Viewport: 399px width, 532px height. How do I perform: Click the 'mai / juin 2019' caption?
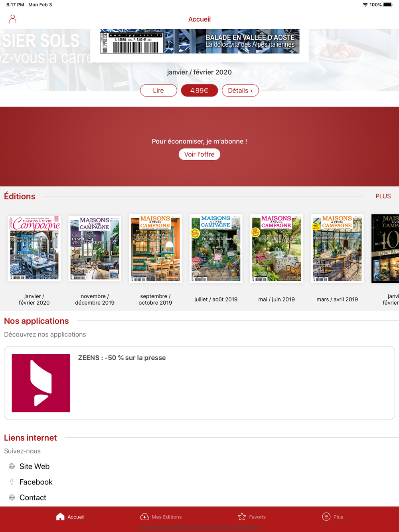click(277, 299)
